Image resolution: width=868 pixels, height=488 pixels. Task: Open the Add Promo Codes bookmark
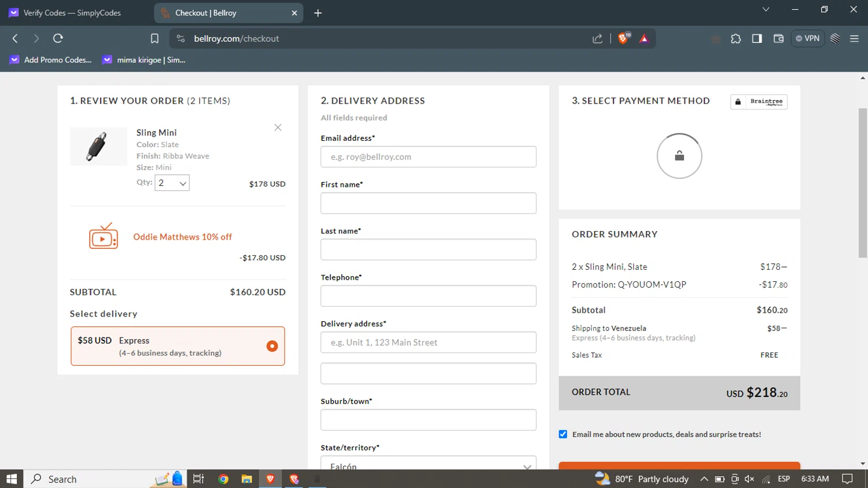tap(51, 60)
